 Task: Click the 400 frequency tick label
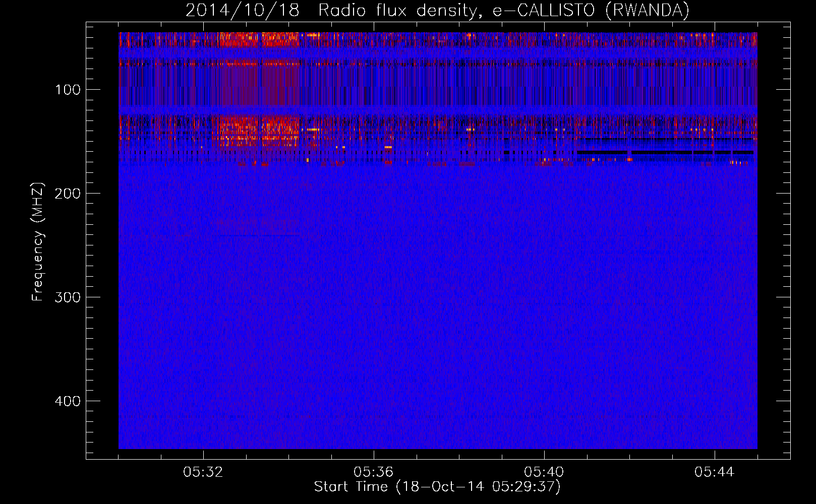pyautogui.click(x=68, y=401)
